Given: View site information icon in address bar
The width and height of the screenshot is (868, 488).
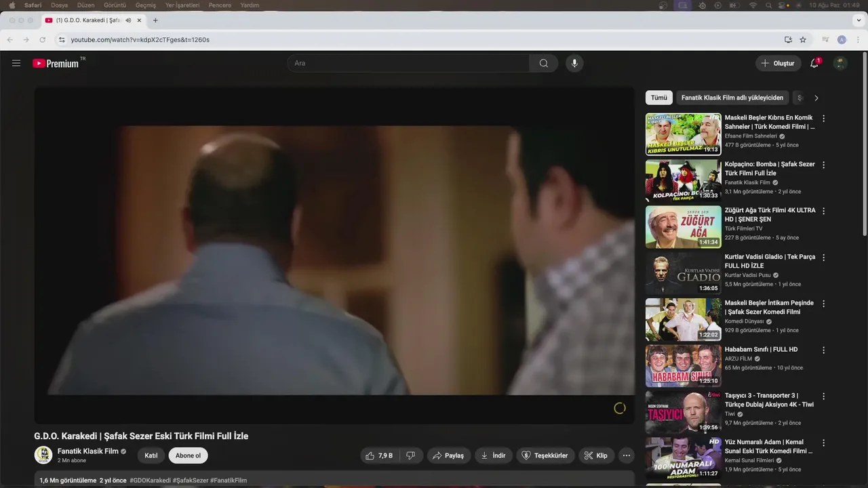Looking at the screenshot, I should [62, 39].
